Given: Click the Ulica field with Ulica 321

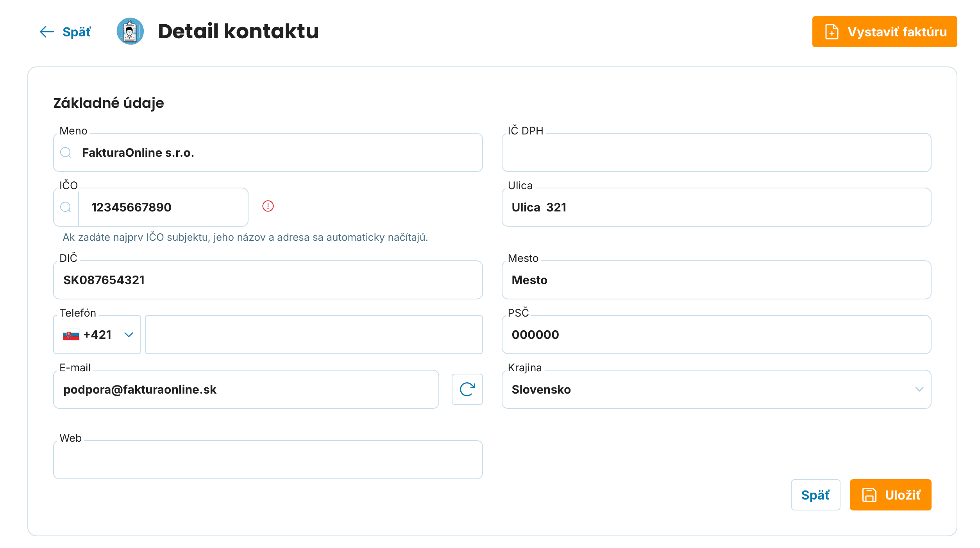Looking at the screenshot, I should pos(717,207).
